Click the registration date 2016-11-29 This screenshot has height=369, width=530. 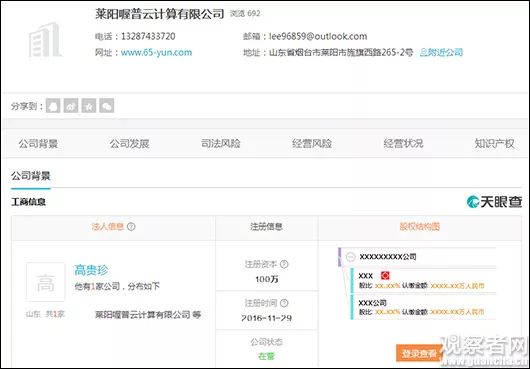pyautogui.click(x=267, y=318)
